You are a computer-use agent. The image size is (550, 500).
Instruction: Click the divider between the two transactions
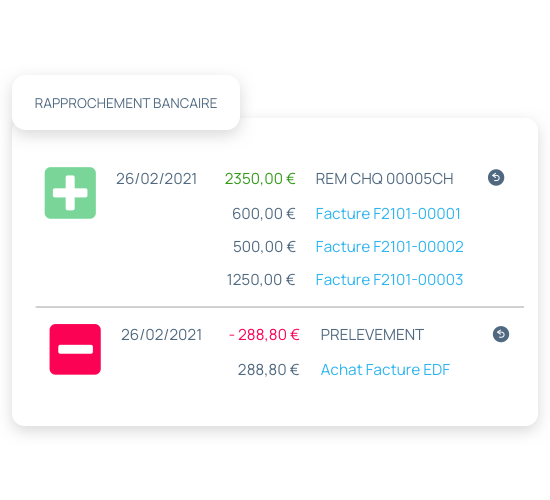[280, 307]
